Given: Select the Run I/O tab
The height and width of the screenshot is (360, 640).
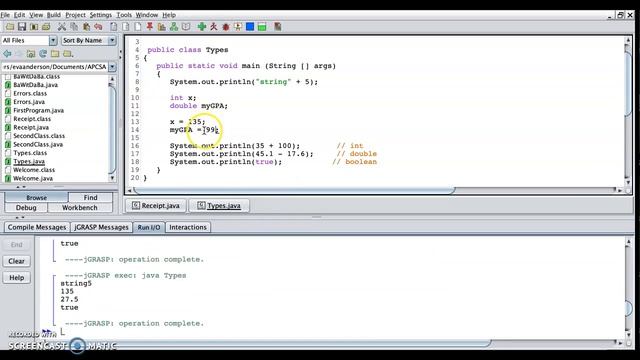Looking at the screenshot, I should [x=149, y=227].
